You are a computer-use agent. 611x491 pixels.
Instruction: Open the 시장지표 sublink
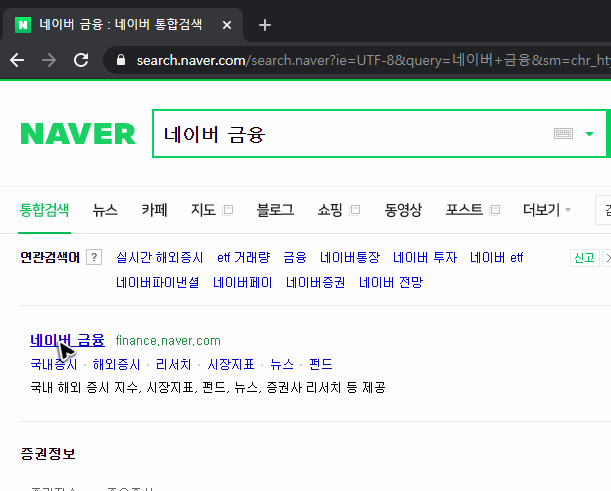click(x=231, y=364)
